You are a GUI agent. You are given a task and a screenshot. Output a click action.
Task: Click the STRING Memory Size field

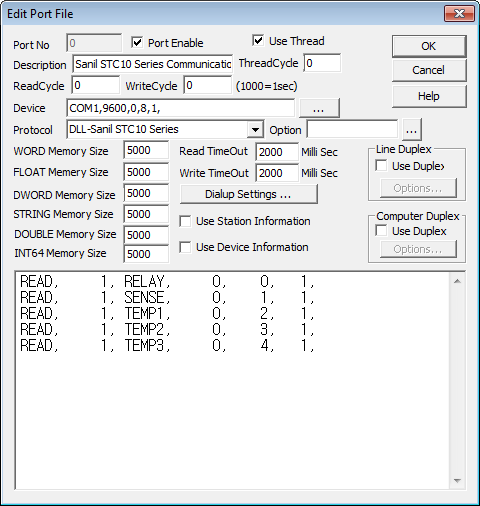coord(146,214)
